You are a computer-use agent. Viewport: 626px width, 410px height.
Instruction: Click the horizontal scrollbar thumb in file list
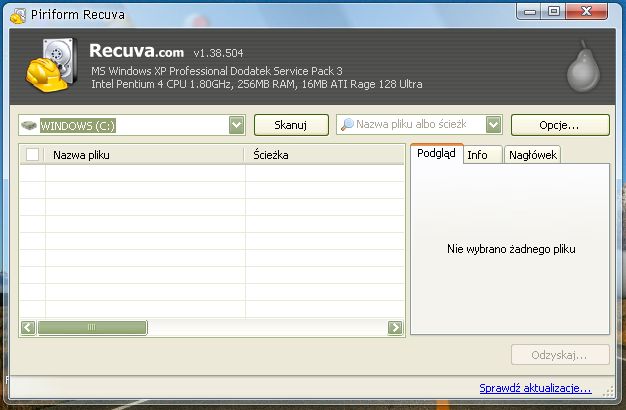click(92, 328)
